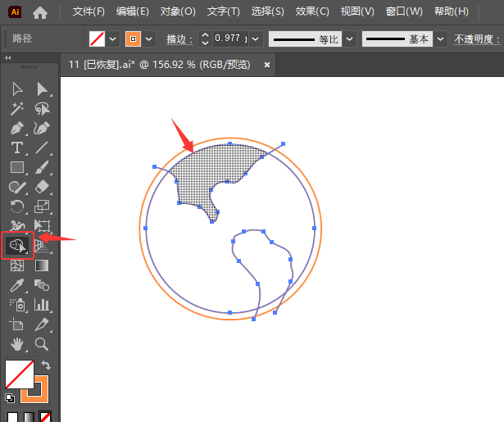Select the Direct Selection tool
Image resolution: width=504 pixels, height=422 pixels.
(x=42, y=89)
